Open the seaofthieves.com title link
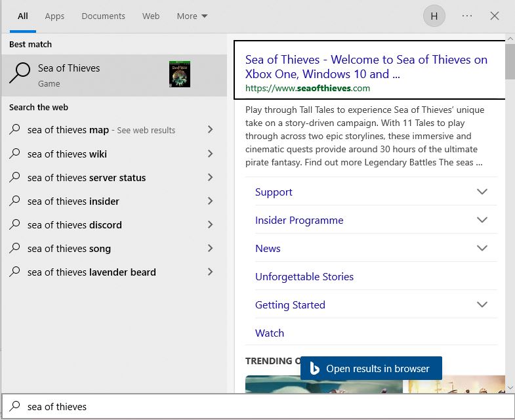The height and width of the screenshot is (420, 515). coord(366,67)
